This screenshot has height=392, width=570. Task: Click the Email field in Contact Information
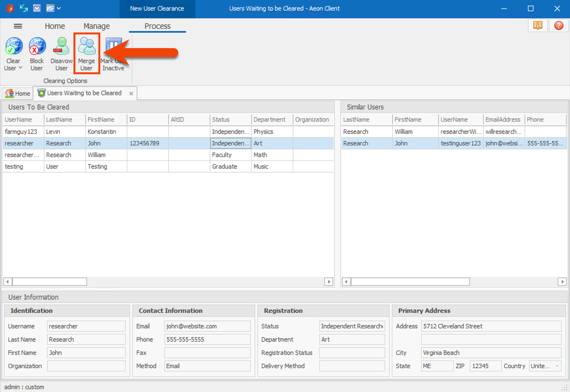(207, 326)
